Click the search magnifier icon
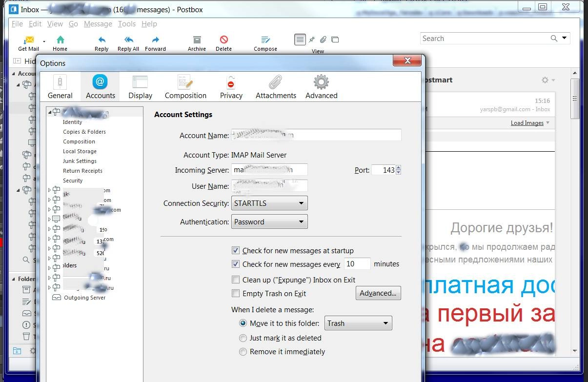Screen dimensions: 588x382 pyautogui.click(x=554, y=39)
